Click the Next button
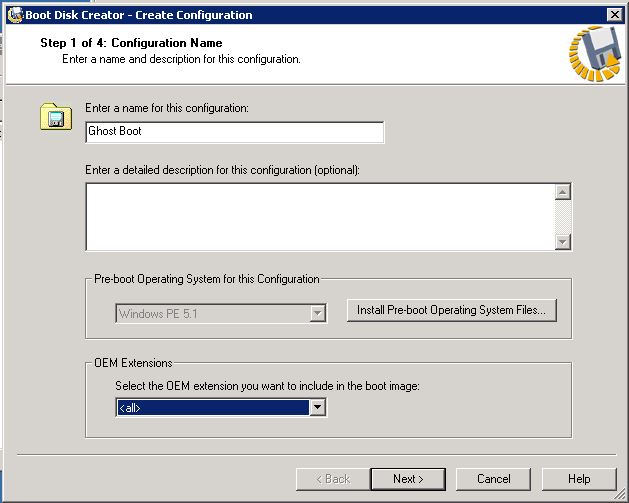This screenshot has height=503, width=629. [408, 479]
